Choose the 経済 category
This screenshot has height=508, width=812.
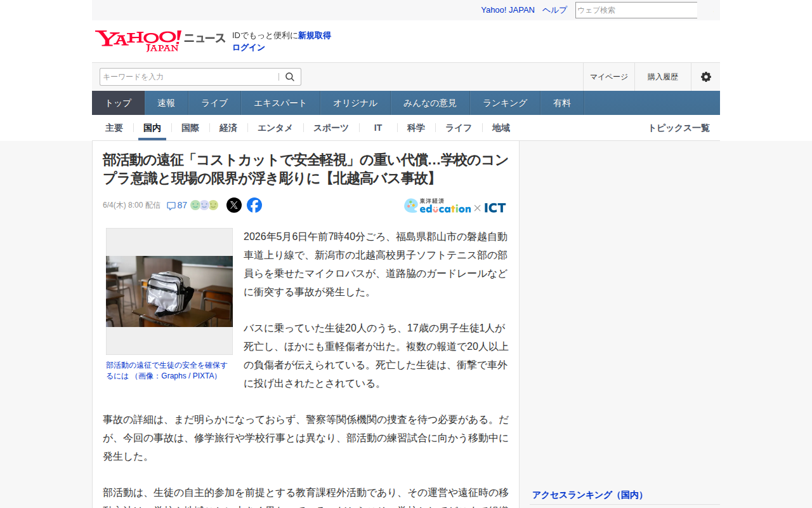[228, 128]
